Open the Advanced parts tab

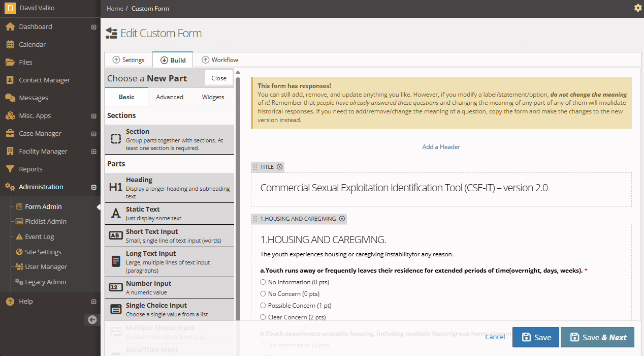point(170,97)
